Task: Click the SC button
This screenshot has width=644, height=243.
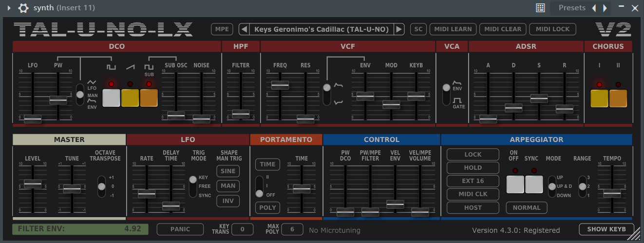Action: pyautogui.click(x=418, y=29)
